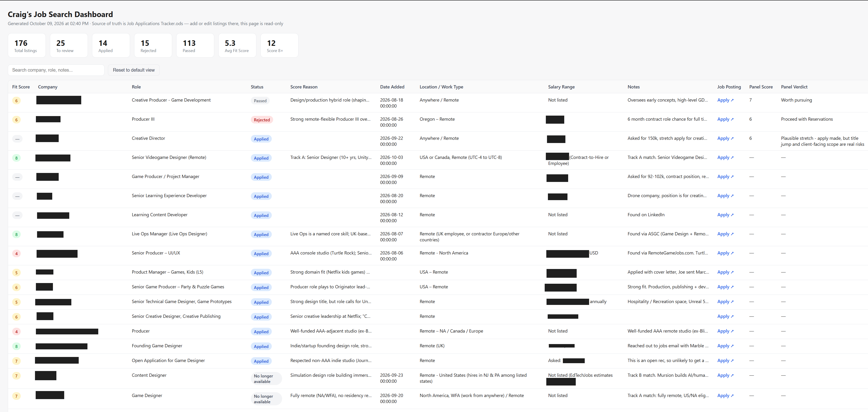This screenshot has height=412, width=868.
Task: Click 'Product Manager – Games, Kids (L5)' cell
Action: point(168,272)
